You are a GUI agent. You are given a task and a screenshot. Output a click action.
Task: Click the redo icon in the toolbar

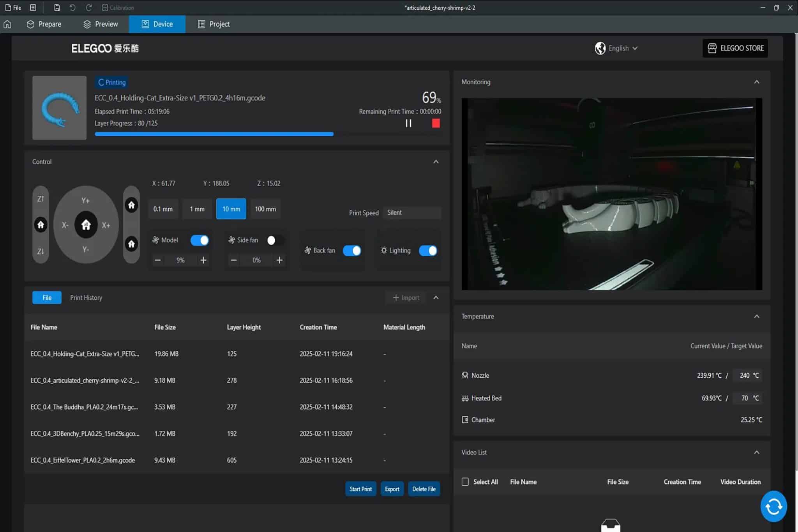click(x=89, y=7)
